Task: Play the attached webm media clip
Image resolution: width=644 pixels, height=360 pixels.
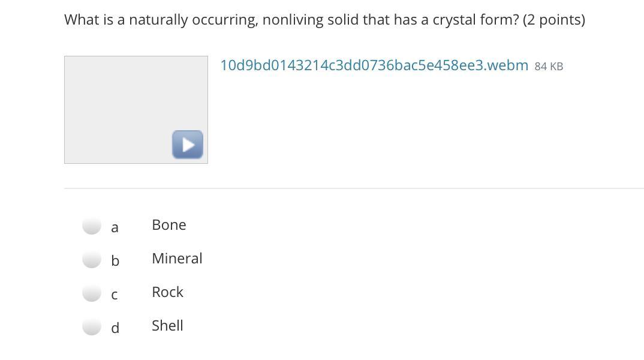Action: [188, 144]
